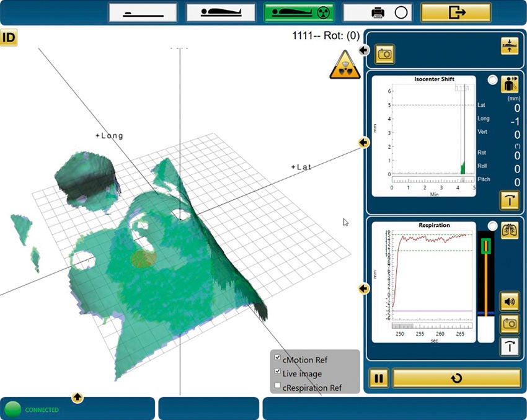Open the lungs respiration icon
The image size is (527, 420).
click(510, 230)
